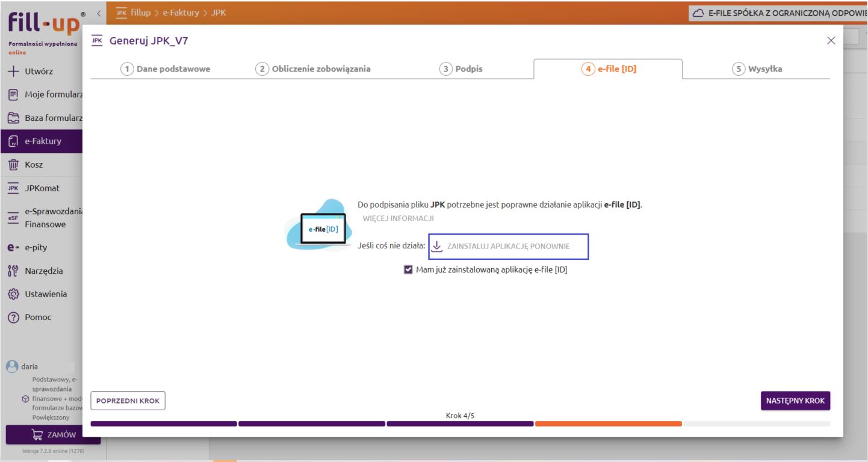Click the JPK icon in dialog title
The height and width of the screenshot is (462, 868).
(x=97, y=41)
